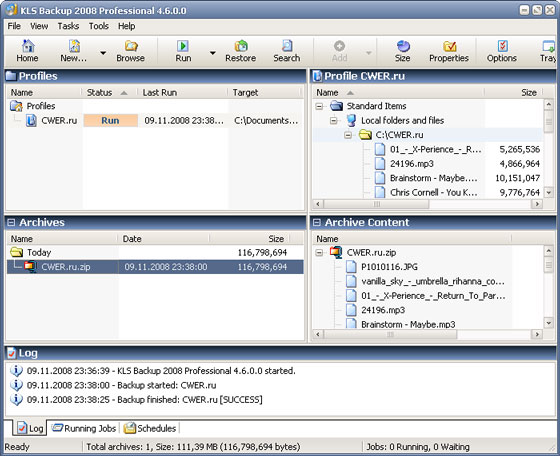The height and width of the screenshot is (456, 560).
Task: Open the dropdown arrow beside the New button
Action: pyautogui.click(x=103, y=53)
